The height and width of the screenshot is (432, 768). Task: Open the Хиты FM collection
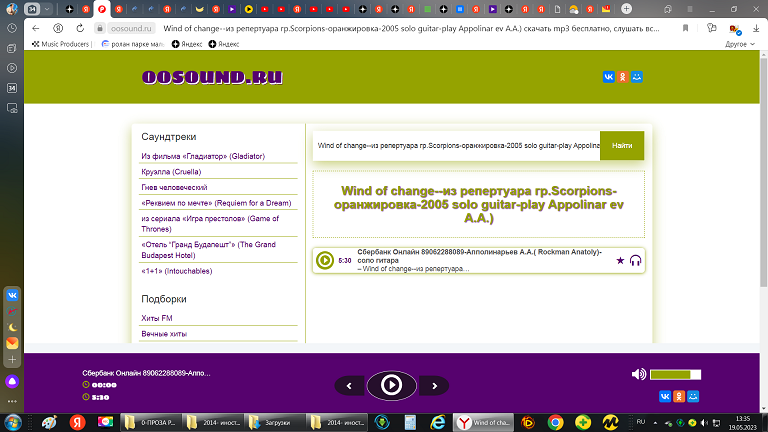157,318
